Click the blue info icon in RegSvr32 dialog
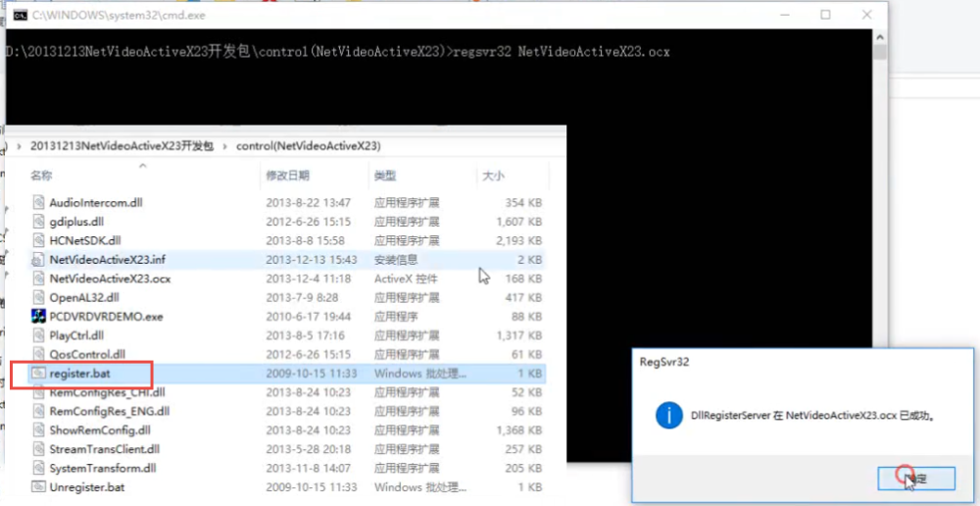The height and width of the screenshot is (506, 980). point(669,415)
